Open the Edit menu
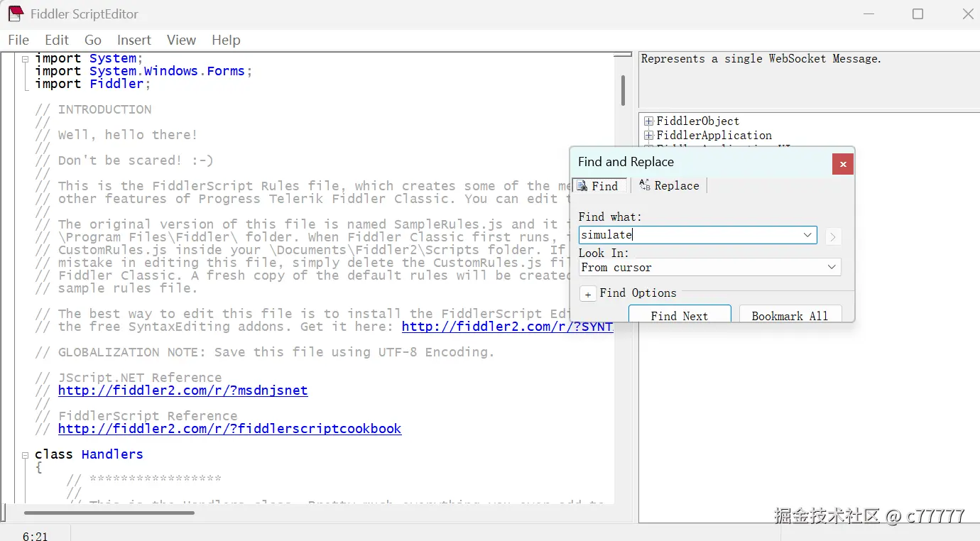Viewport: 980px width, 541px height. point(57,40)
